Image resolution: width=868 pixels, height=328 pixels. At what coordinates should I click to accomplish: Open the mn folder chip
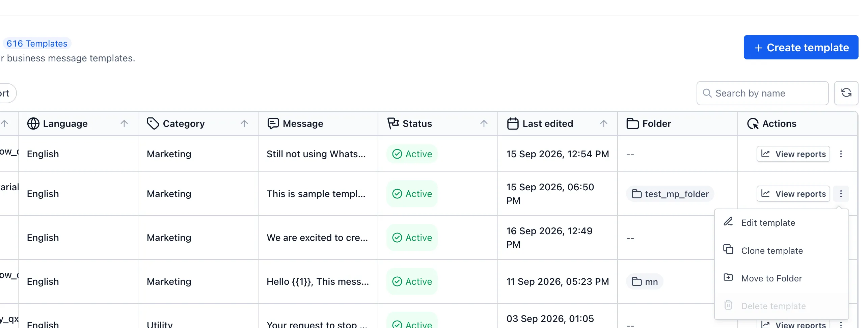click(645, 282)
